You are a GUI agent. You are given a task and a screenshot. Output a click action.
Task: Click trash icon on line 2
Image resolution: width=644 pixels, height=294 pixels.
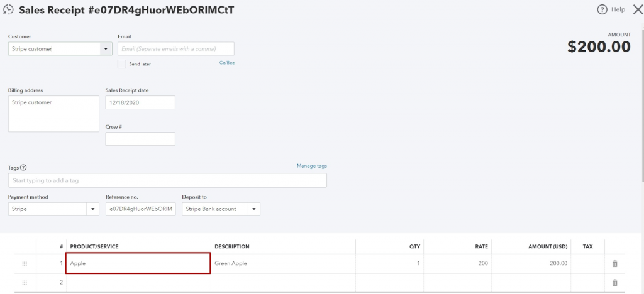point(614,283)
